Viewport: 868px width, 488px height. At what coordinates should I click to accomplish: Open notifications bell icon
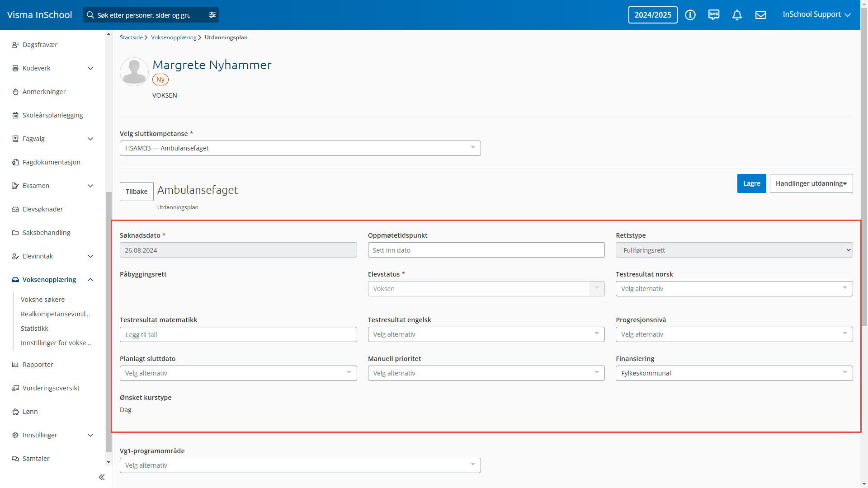(737, 15)
